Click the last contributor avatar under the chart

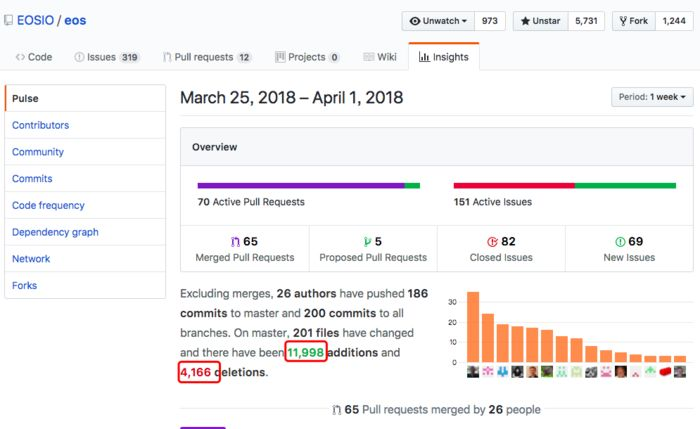coord(679,371)
